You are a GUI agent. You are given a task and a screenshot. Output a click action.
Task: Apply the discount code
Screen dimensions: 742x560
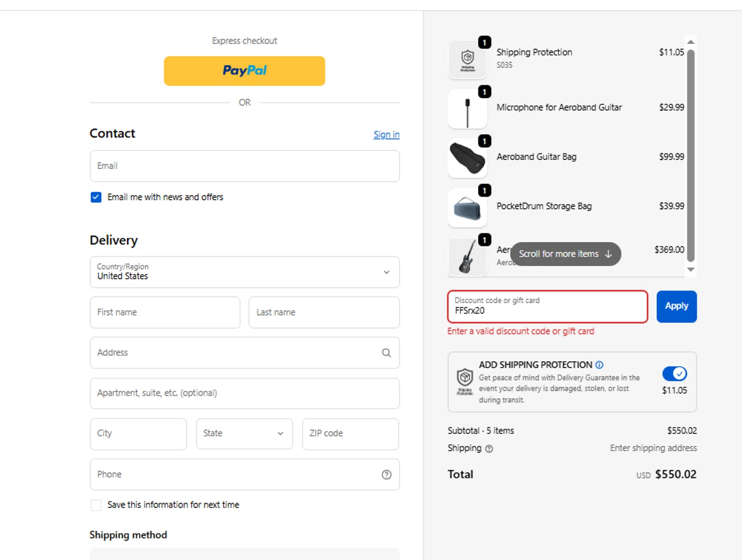tap(676, 306)
